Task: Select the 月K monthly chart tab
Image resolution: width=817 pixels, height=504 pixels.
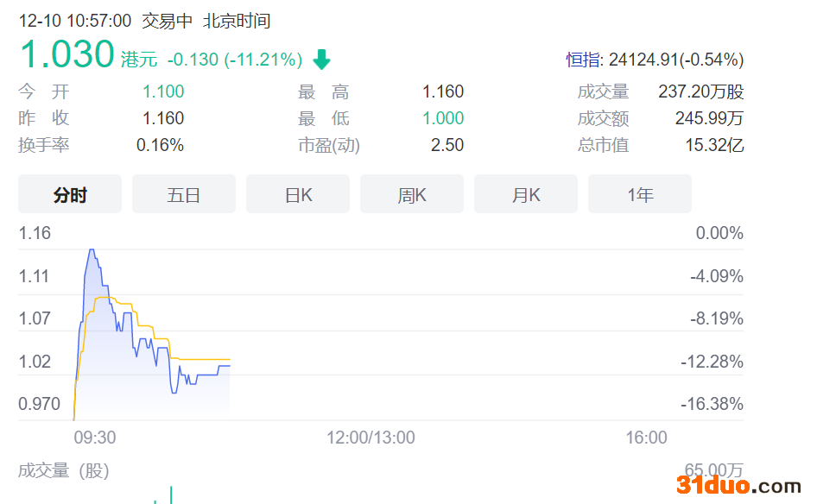Action: pos(526,194)
